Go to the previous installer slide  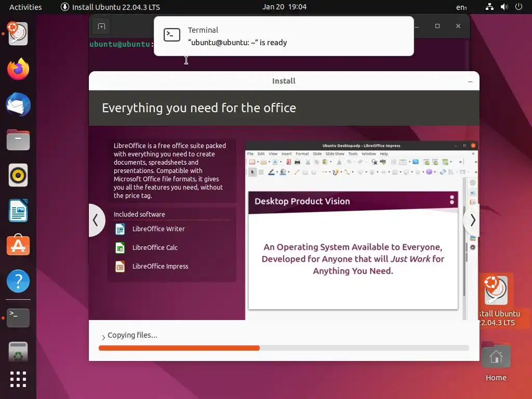[x=96, y=220]
